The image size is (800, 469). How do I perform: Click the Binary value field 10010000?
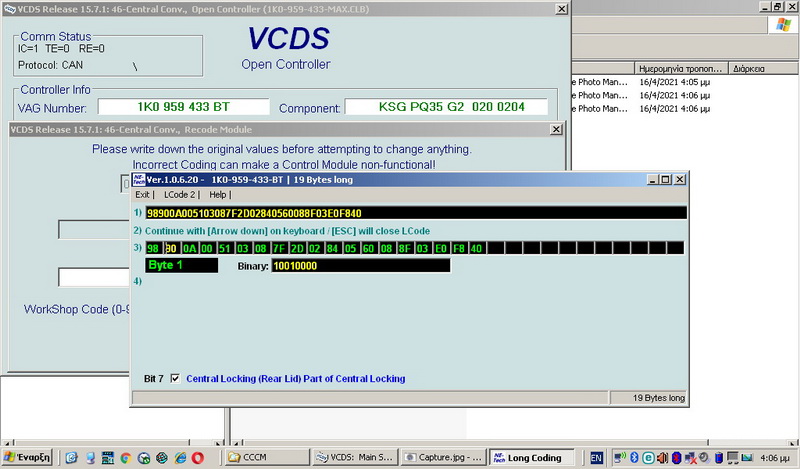click(361, 265)
